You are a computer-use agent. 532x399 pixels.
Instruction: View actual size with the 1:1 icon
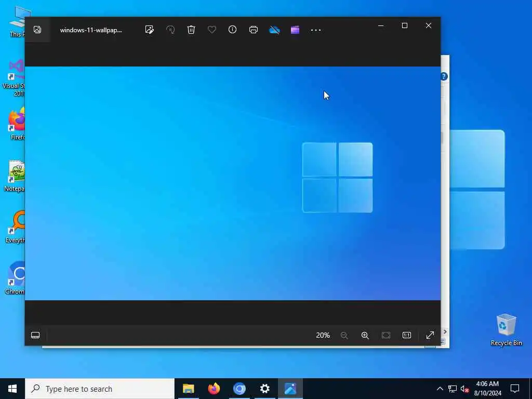click(406, 335)
